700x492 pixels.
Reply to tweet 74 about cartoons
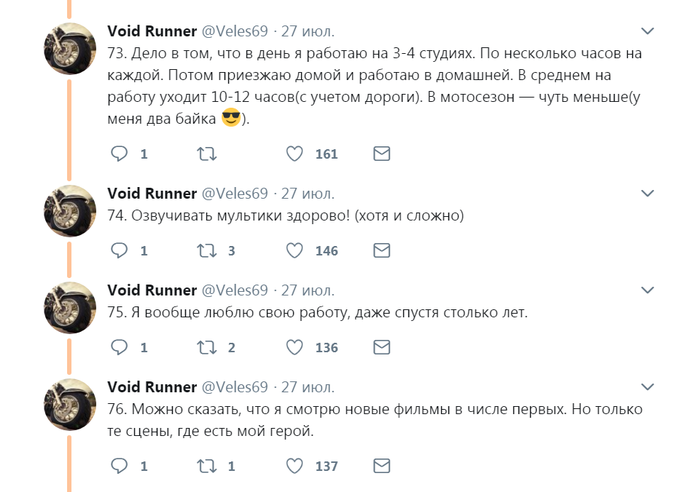pos(119,251)
